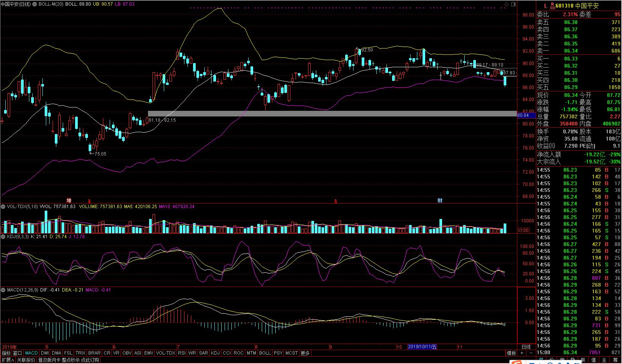Switch to the CR indicator
The height and width of the screenshot is (364, 622).
[x=107, y=353]
